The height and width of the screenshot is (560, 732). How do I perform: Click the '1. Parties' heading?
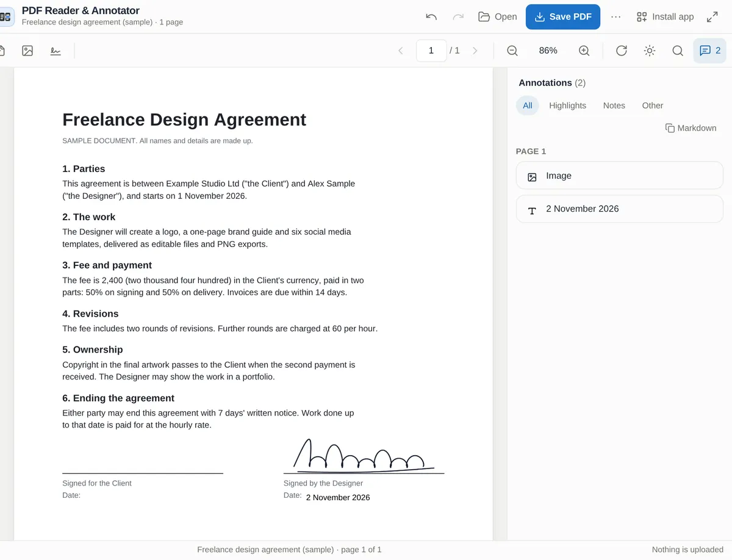[84, 169]
